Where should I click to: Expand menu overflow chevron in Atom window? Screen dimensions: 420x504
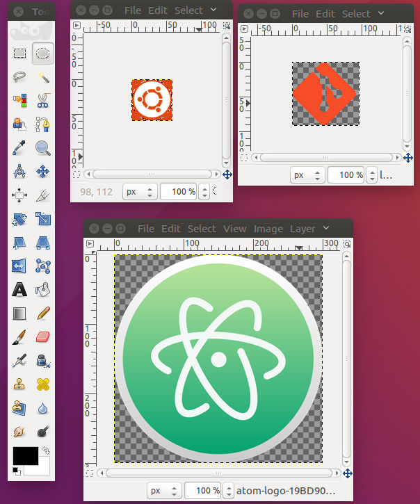(x=326, y=228)
